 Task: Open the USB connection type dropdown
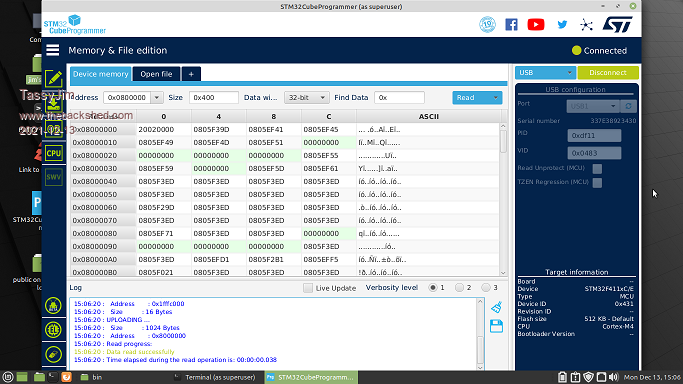click(545, 73)
